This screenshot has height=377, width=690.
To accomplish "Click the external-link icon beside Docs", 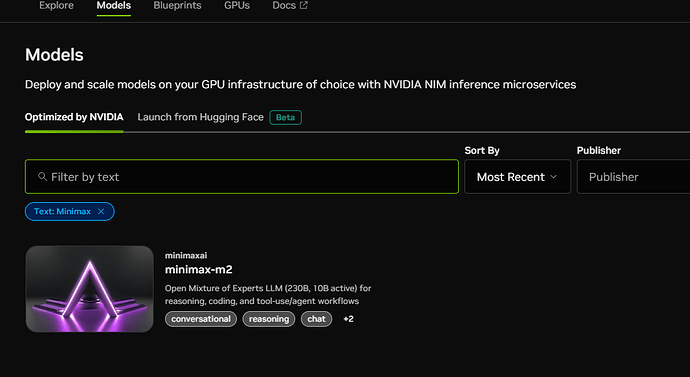I will [x=304, y=5].
